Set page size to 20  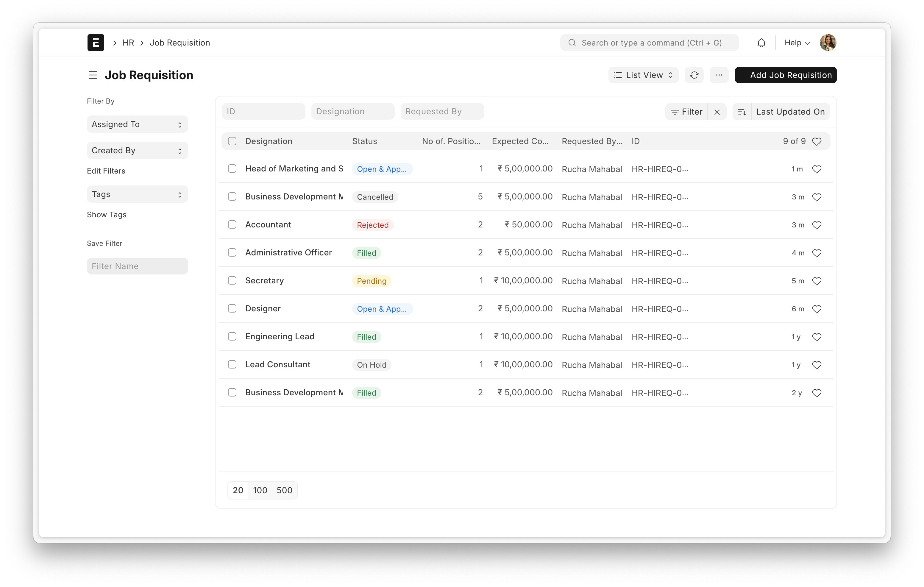(238, 491)
